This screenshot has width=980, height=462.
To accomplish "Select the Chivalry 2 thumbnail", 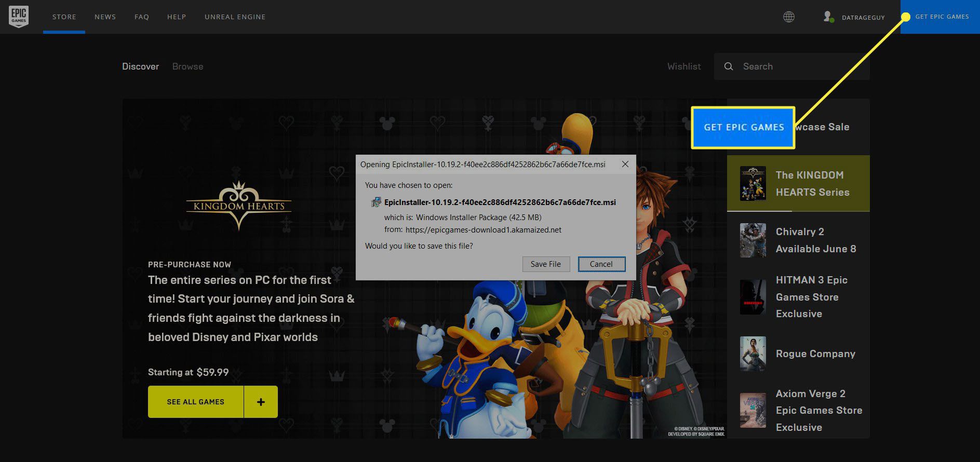I will coord(753,240).
